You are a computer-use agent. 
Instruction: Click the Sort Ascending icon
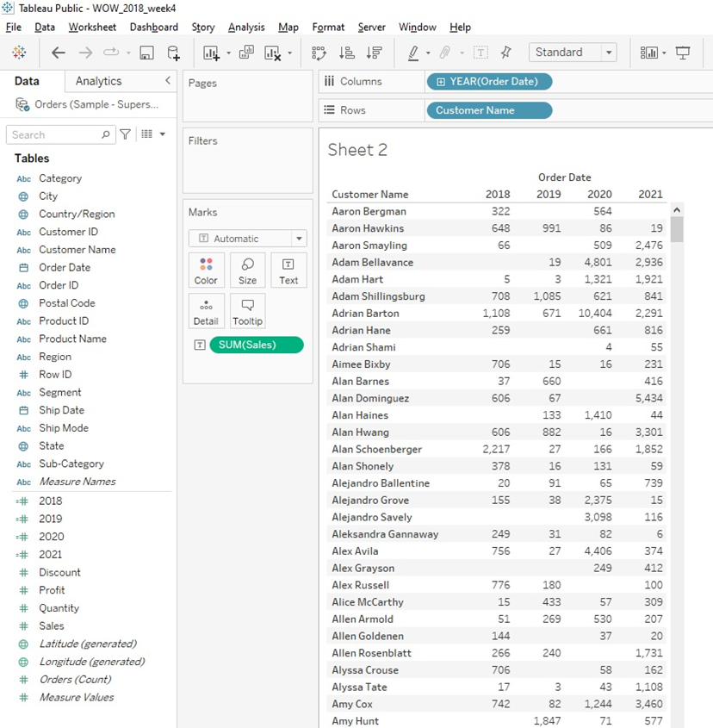point(347,53)
